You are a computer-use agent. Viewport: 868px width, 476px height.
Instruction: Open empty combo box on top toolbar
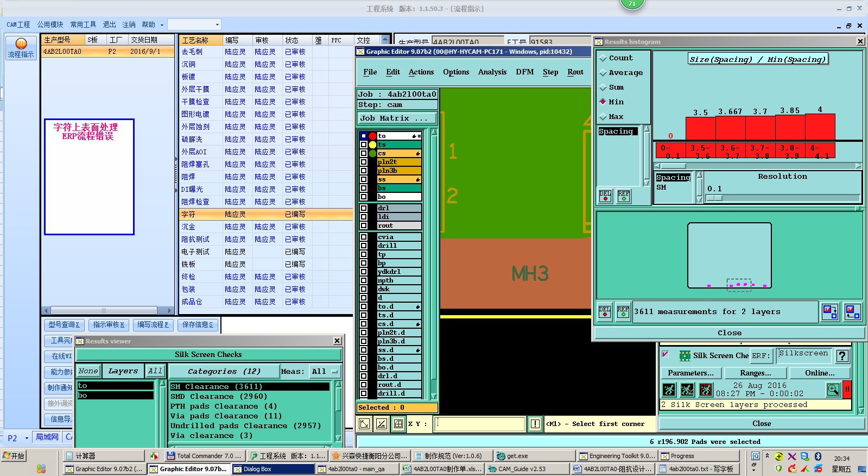[194, 24]
